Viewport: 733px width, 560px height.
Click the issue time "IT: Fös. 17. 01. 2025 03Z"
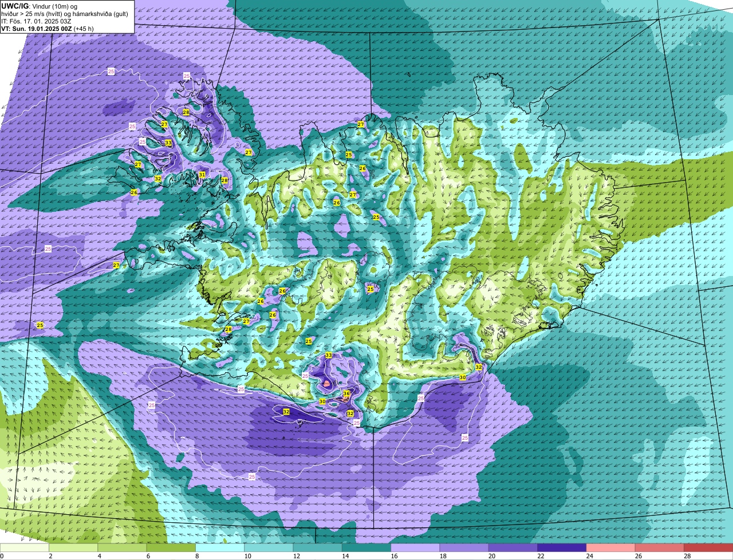(36, 21)
